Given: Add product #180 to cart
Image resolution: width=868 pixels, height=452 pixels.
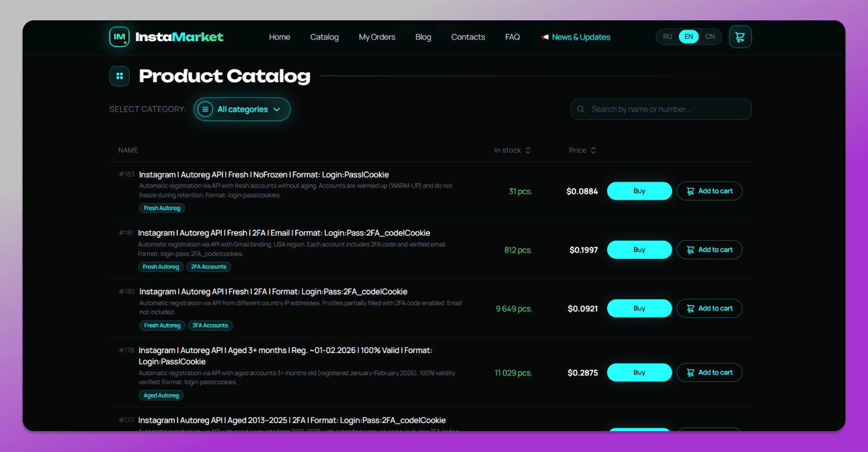Looking at the screenshot, I should (709, 308).
